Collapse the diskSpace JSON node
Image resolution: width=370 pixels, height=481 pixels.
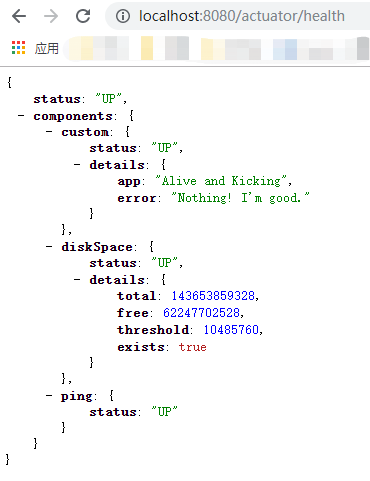[49, 247]
